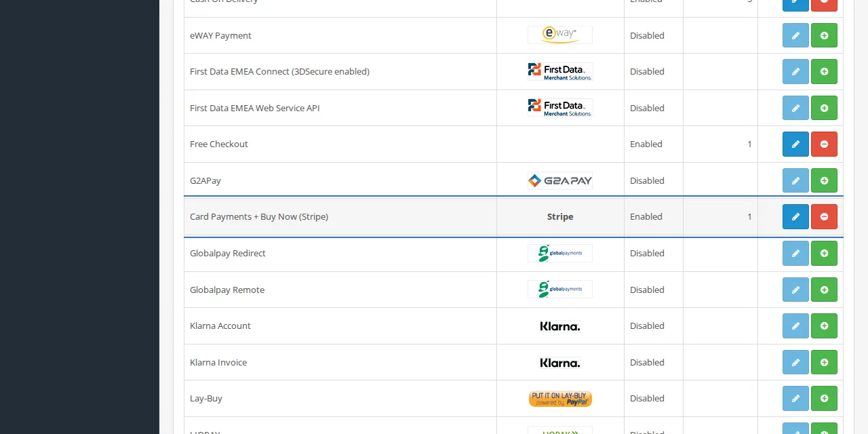
Task: Edit First Data EMEA Web Service API
Action: pyautogui.click(x=795, y=108)
